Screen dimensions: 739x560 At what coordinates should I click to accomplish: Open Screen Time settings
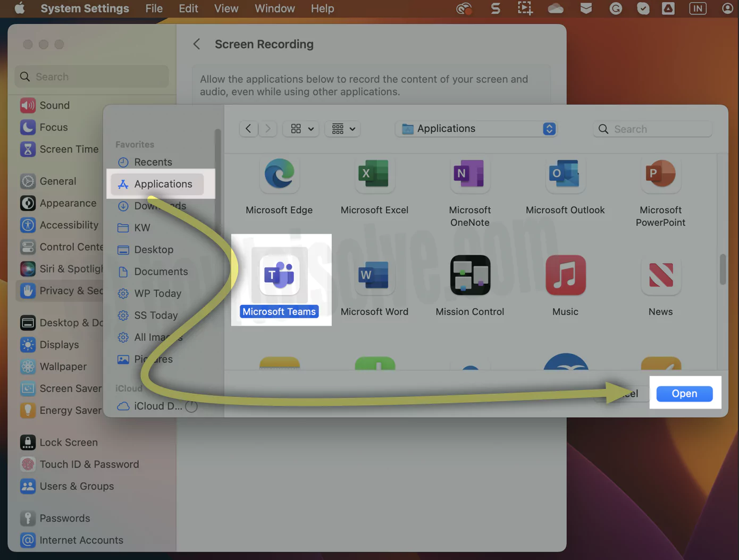[x=60, y=149]
